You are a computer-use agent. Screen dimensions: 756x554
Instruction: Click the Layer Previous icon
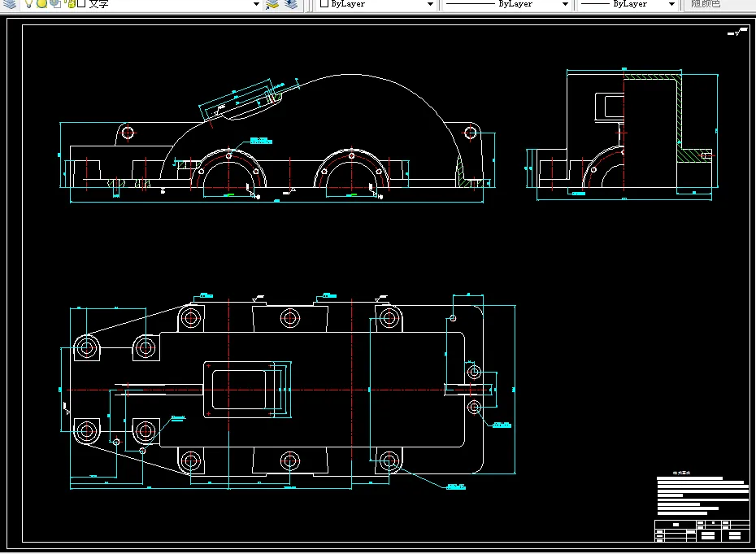coord(291,4)
